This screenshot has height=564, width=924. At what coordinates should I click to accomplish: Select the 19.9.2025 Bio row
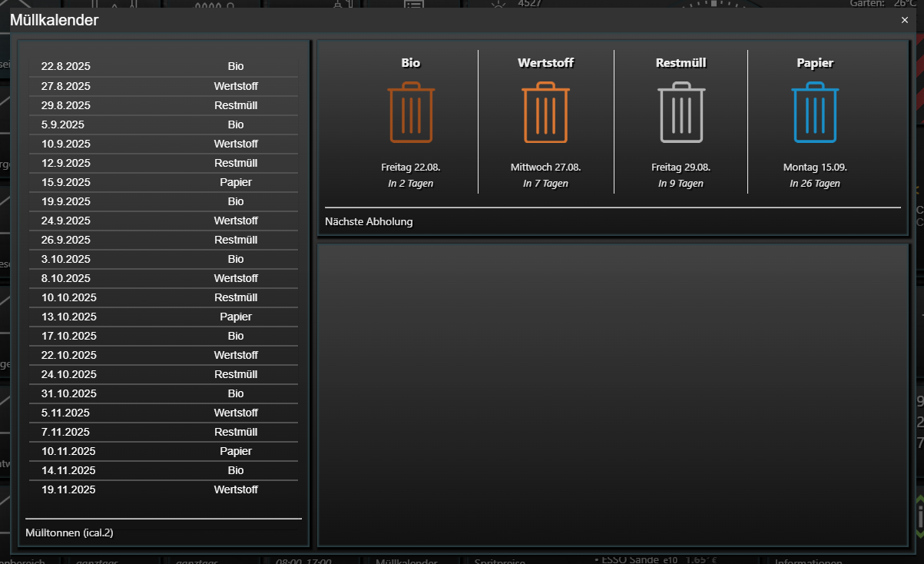(164, 201)
